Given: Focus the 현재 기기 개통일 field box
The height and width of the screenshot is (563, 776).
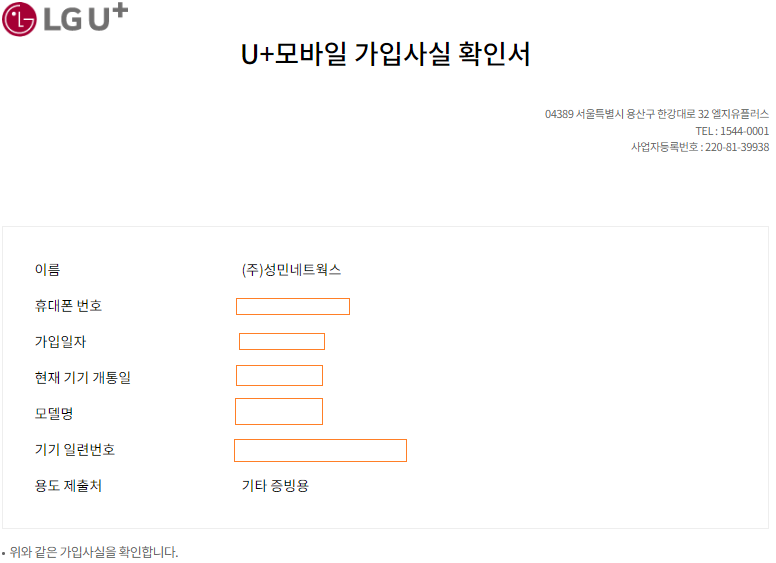Looking at the screenshot, I should [x=279, y=376].
